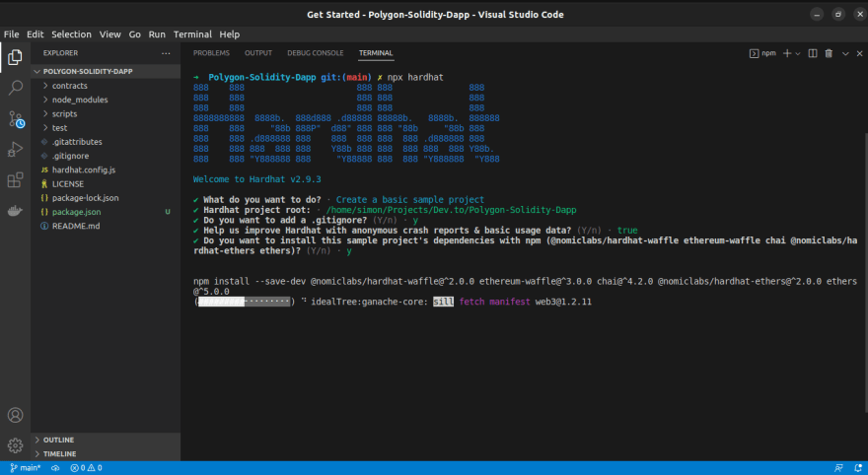The height and width of the screenshot is (475, 868).
Task: Open the Manage gear icon
Action: [x=15, y=445]
